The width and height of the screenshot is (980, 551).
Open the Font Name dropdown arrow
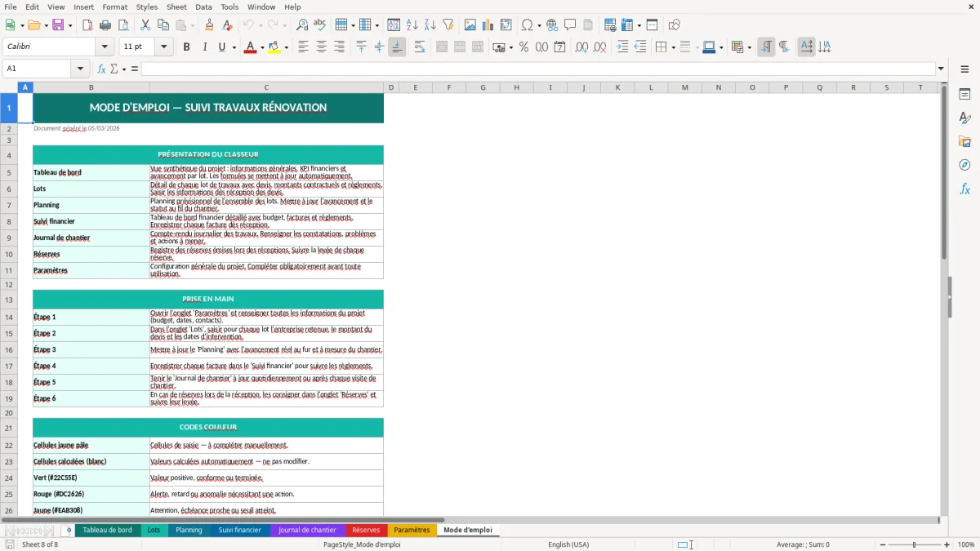104,47
